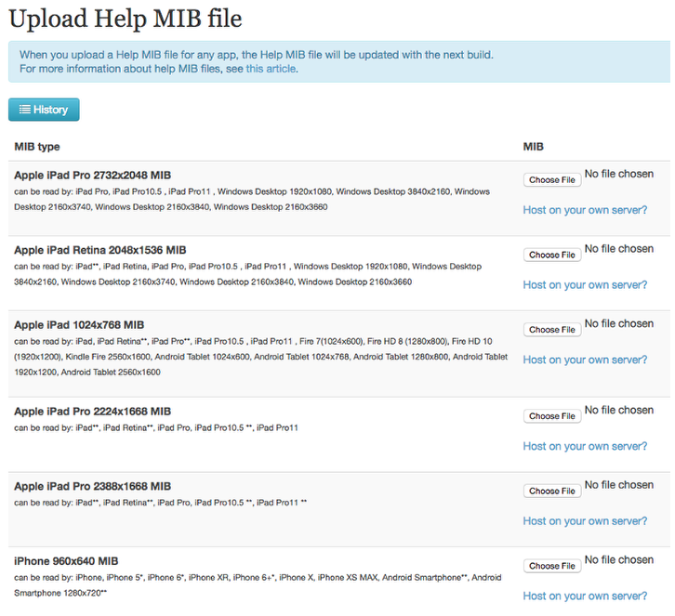Choose File for iPhone 960x640 MIB

pos(552,566)
